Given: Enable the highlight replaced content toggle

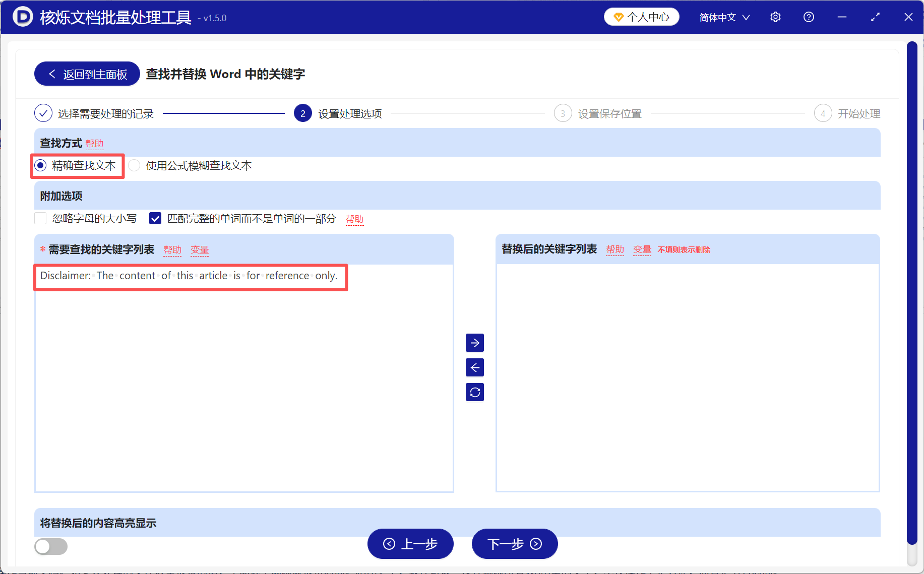Looking at the screenshot, I should pyautogui.click(x=50, y=546).
